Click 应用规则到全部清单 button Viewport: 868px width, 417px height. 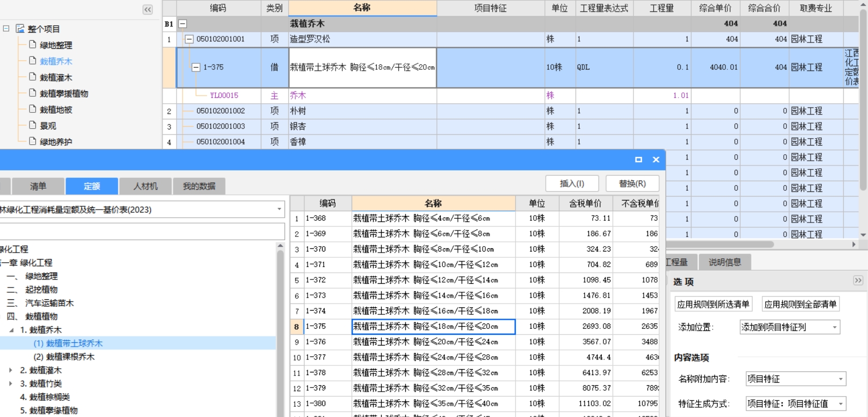pos(800,304)
